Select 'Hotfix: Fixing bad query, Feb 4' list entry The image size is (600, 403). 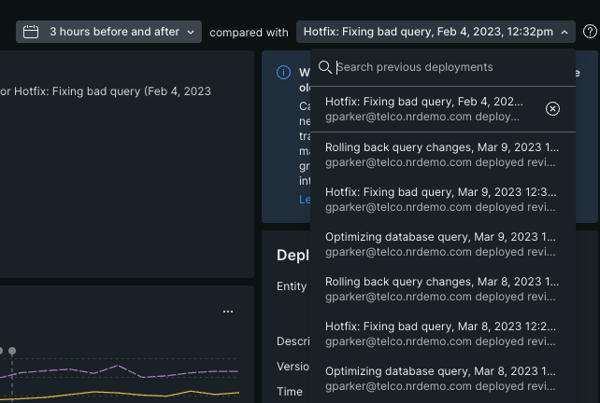point(425,109)
